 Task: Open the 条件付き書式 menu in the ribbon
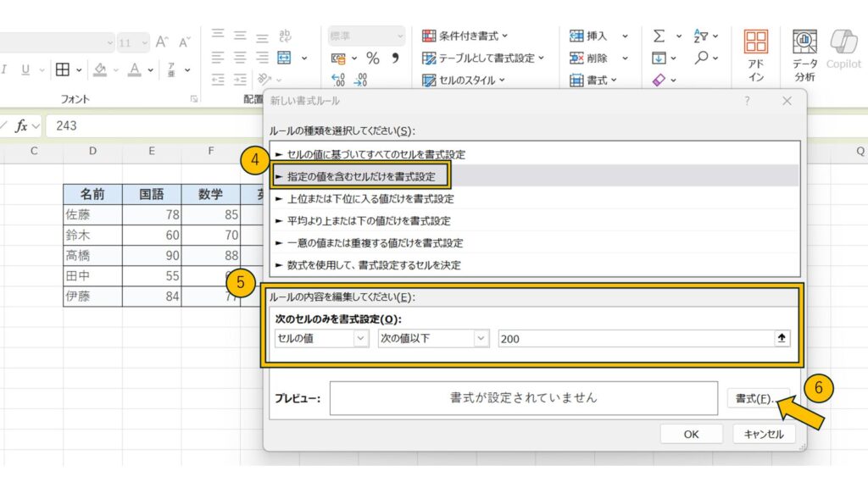click(465, 36)
